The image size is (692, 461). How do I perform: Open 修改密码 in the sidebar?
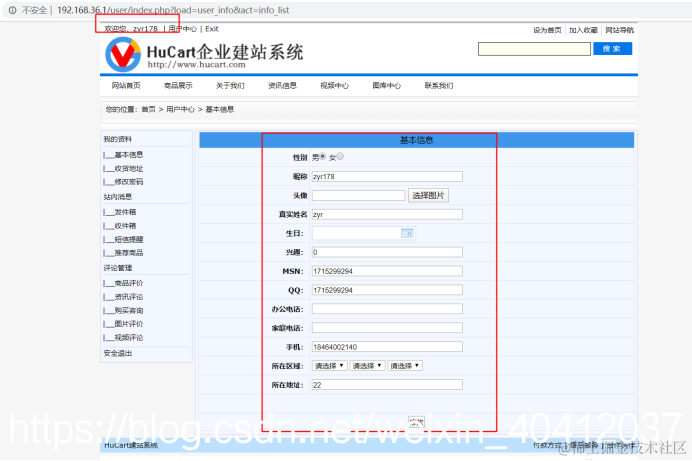(x=129, y=182)
